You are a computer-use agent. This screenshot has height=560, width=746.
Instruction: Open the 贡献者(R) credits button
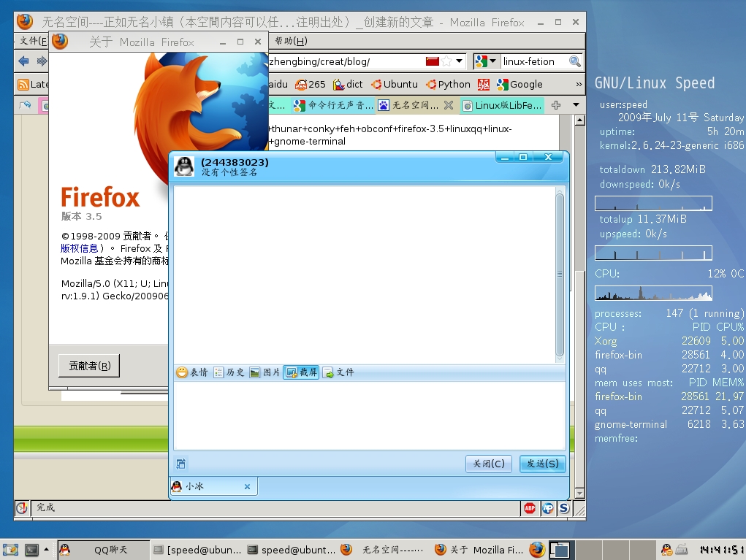pos(89,366)
